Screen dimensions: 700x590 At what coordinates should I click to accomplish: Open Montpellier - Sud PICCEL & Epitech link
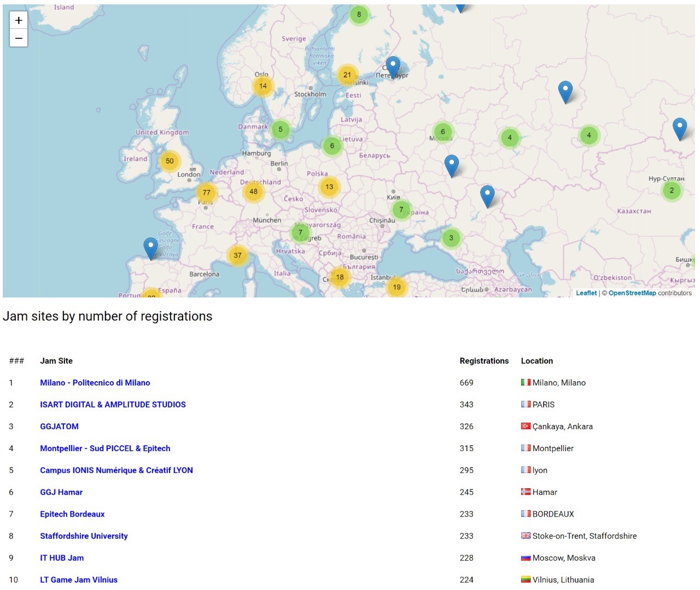pos(105,448)
